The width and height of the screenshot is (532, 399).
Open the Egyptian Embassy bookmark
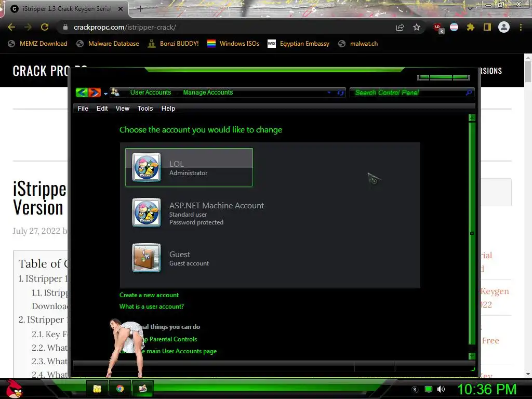299,44
